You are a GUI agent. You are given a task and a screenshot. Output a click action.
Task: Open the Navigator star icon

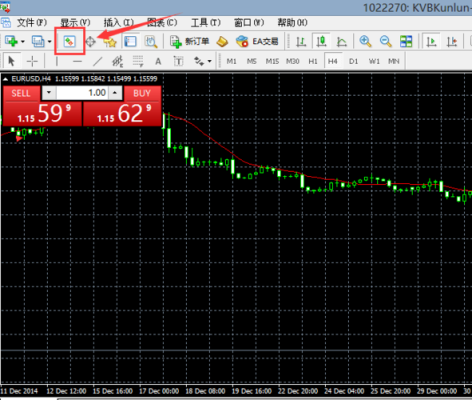point(110,42)
